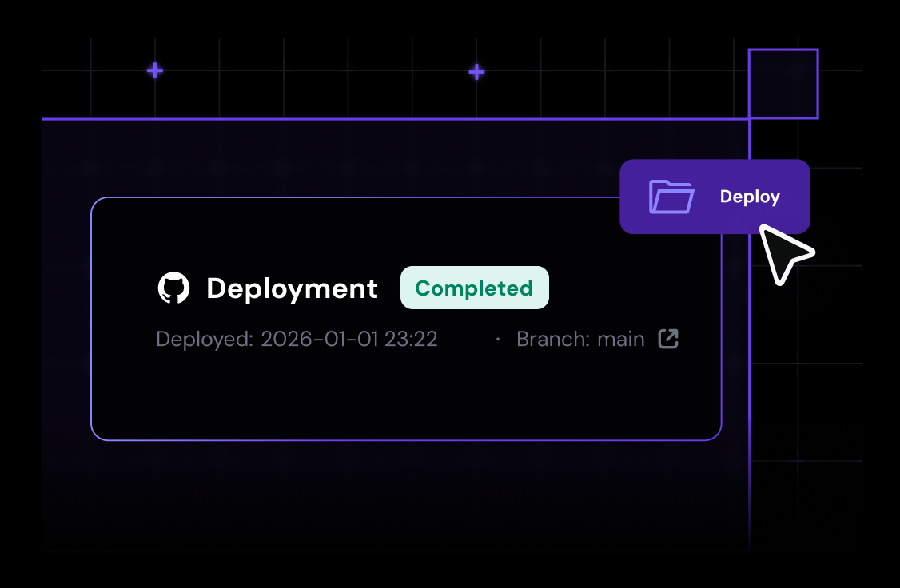Image resolution: width=900 pixels, height=588 pixels.
Task: Open the external link icon beside Branch: main
Action: click(669, 339)
